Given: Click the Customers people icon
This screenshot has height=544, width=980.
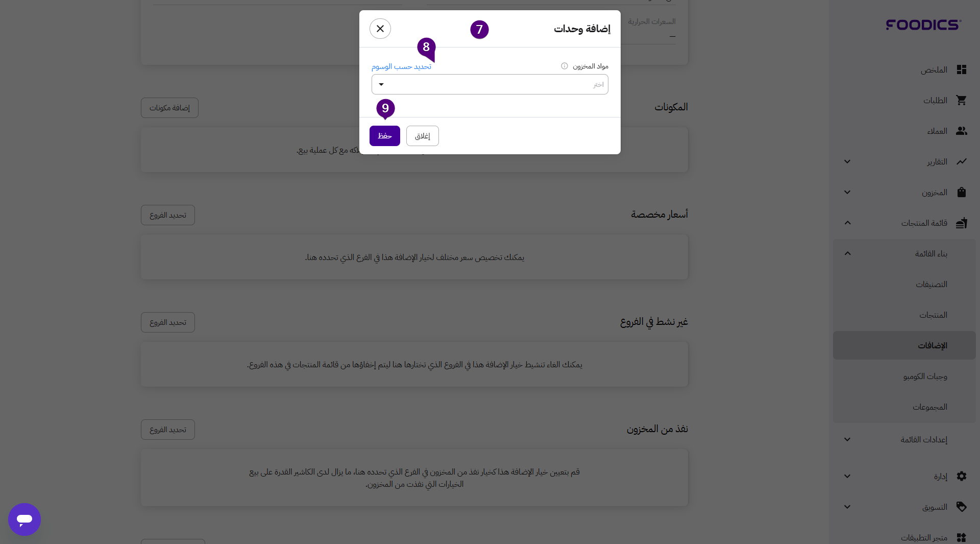Looking at the screenshot, I should tap(962, 131).
